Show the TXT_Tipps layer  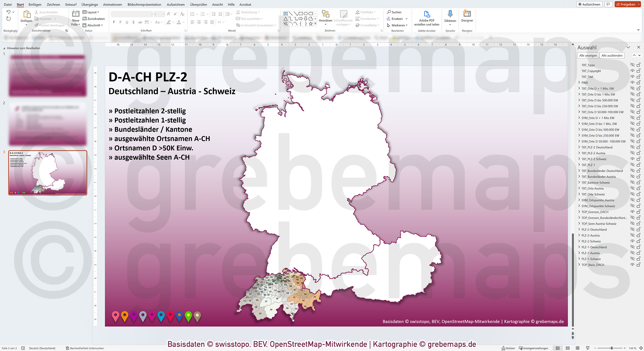[x=633, y=65]
